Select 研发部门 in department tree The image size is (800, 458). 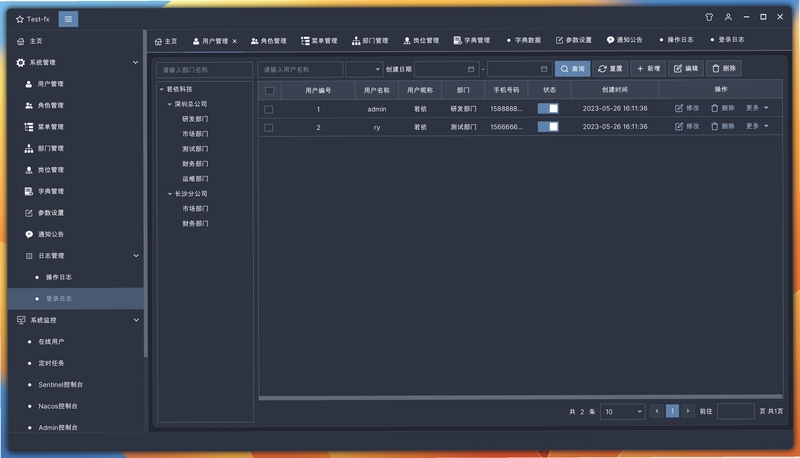tap(195, 119)
